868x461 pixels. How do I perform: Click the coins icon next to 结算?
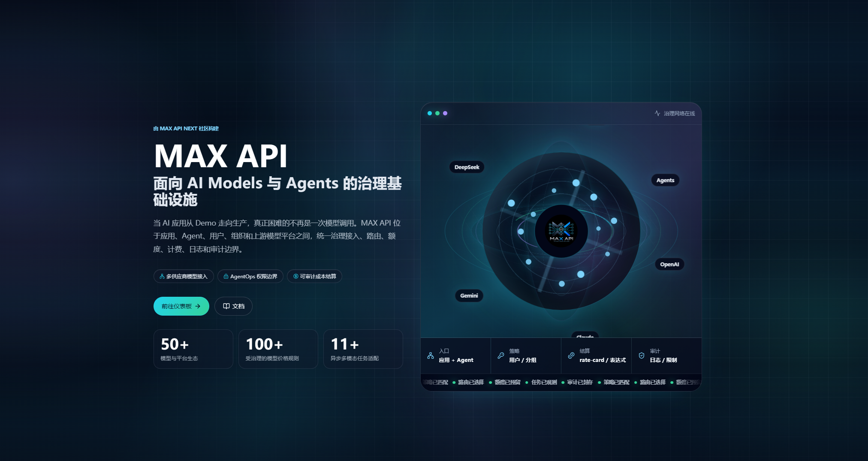click(571, 356)
